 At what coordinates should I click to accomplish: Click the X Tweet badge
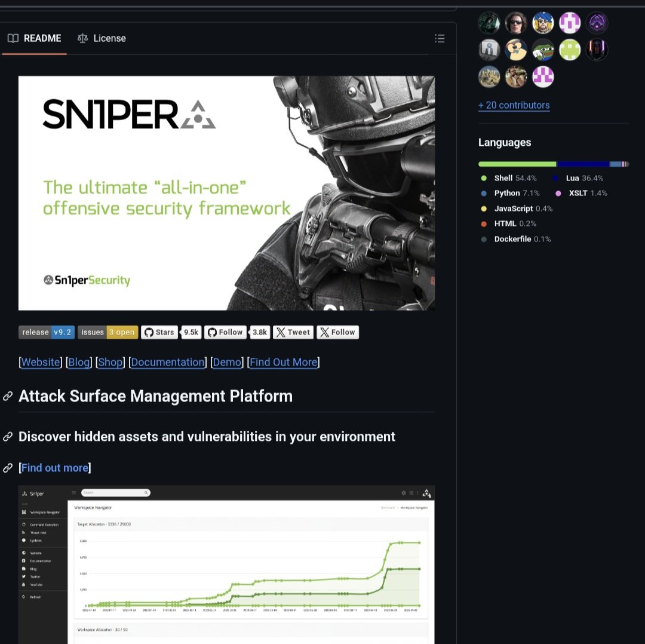coord(293,332)
